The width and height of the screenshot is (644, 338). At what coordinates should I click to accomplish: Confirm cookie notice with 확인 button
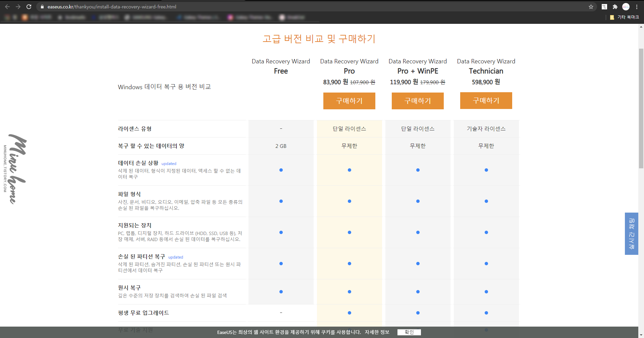click(x=409, y=332)
